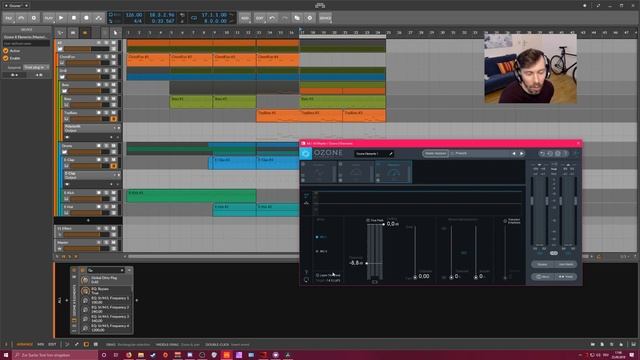Image resolution: width=640 pixels, height=360 pixels.
Task: Toggle the True Peak checkbox in Ozone
Action: [x=368, y=220]
